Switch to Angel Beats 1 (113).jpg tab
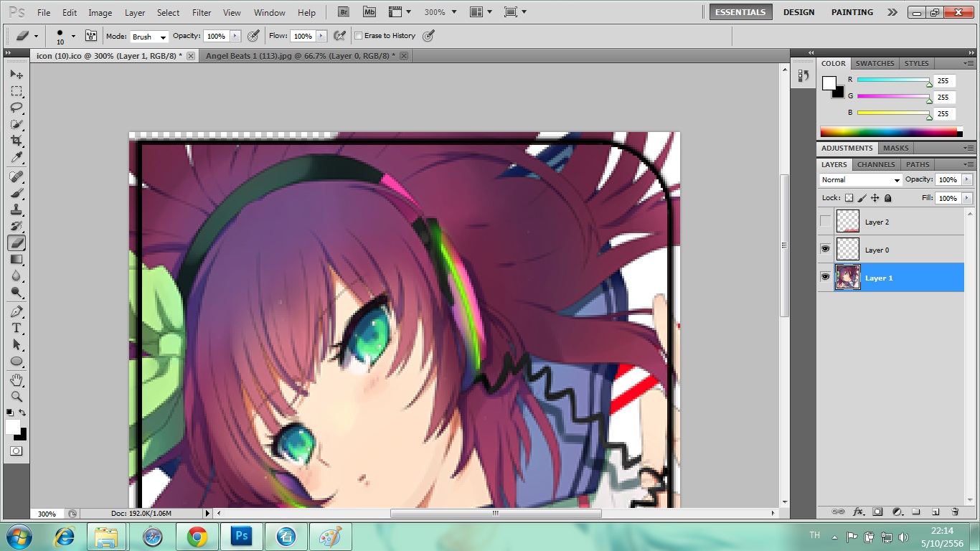The width and height of the screenshot is (980, 551). pyautogui.click(x=300, y=55)
